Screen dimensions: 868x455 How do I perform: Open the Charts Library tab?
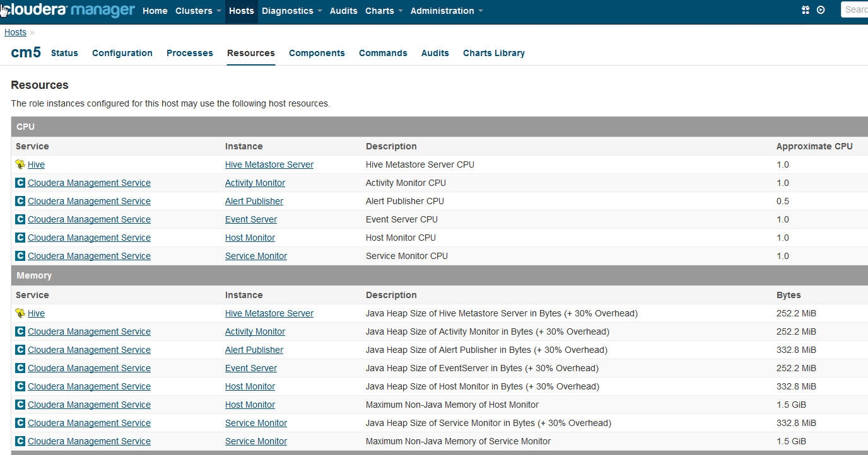point(494,53)
